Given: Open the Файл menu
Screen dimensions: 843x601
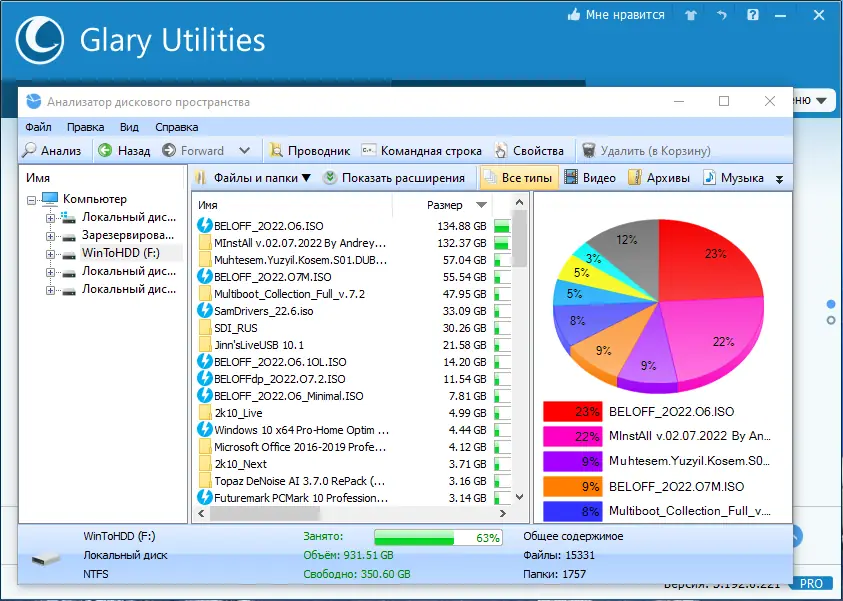Looking at the screenshot, I should [x=38, y=127].
